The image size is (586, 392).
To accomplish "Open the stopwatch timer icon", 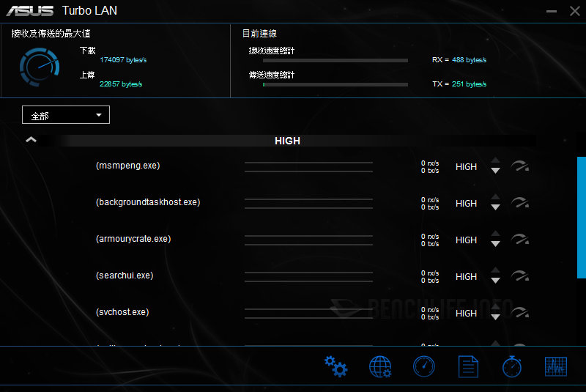I will [x=512, y=366].
